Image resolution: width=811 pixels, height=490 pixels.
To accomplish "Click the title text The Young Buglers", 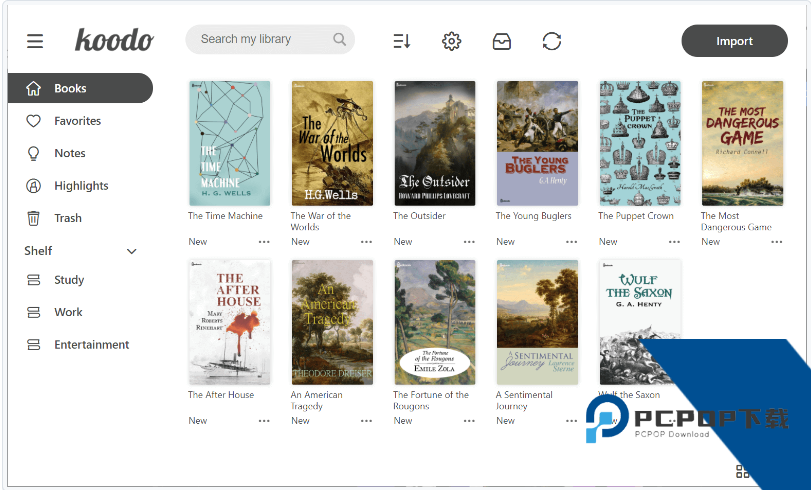I will pyautogui.click(x=533, y=216).
